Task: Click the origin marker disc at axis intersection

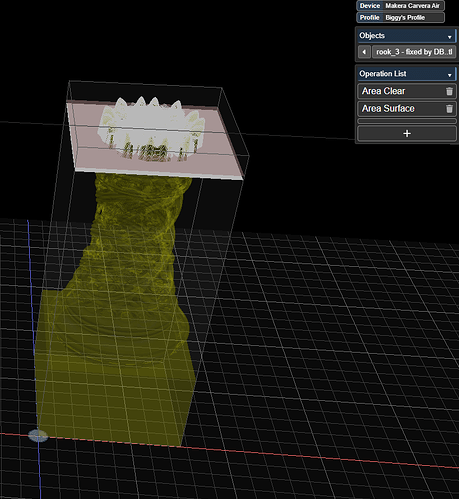Action: pyautogui.click(x=38, y=436)
